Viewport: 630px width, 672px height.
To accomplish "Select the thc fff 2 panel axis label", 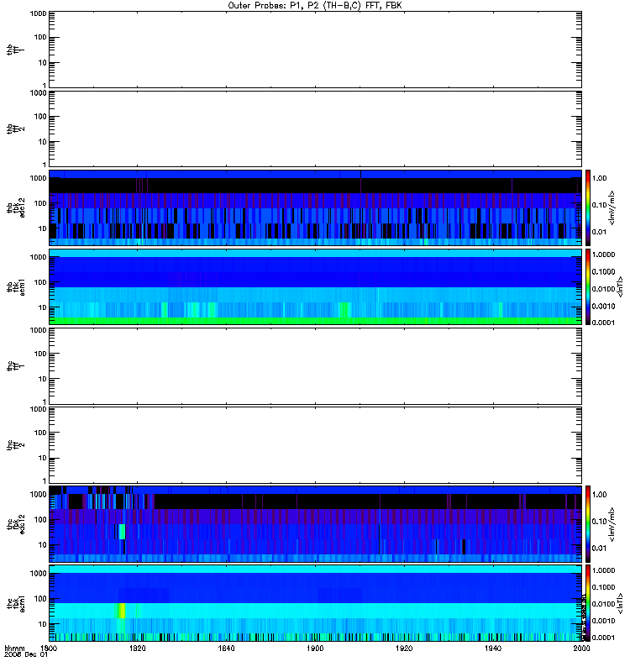I will click(15, 445).
